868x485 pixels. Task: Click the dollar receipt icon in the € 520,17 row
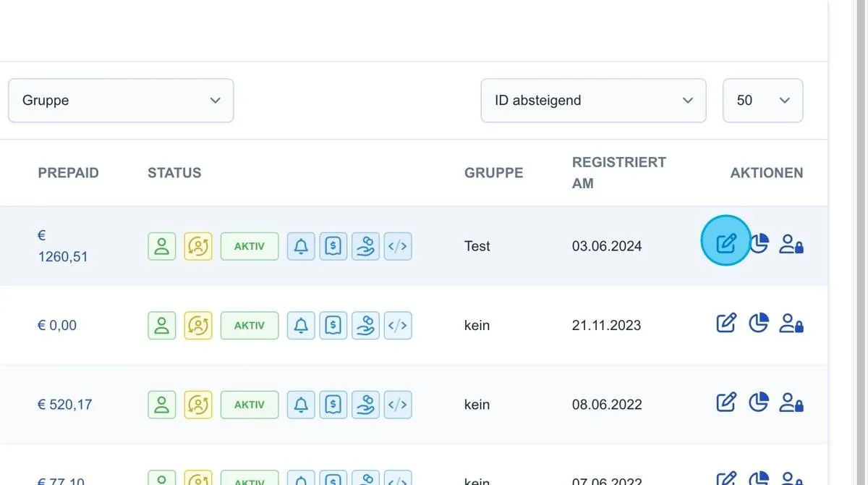pos(333,405)
